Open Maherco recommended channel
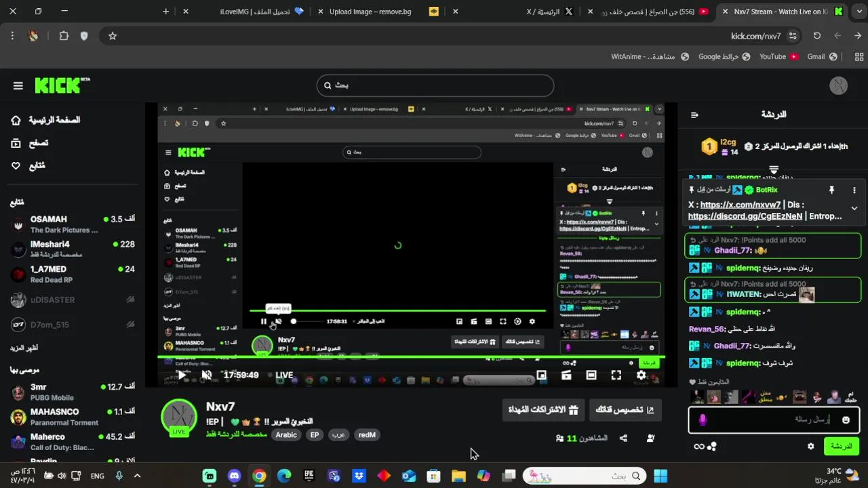Viewport: 868px width, 488px height. [73, 442]
